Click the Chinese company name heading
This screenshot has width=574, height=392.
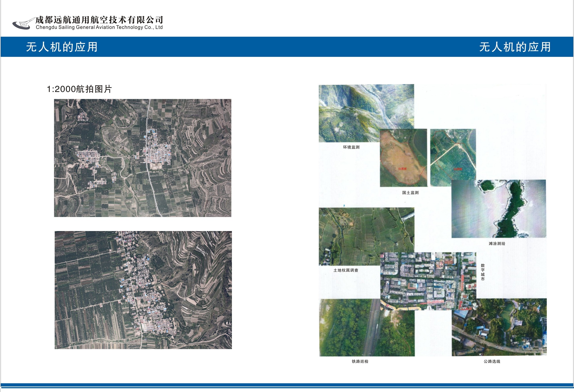[x=99, y=20]
